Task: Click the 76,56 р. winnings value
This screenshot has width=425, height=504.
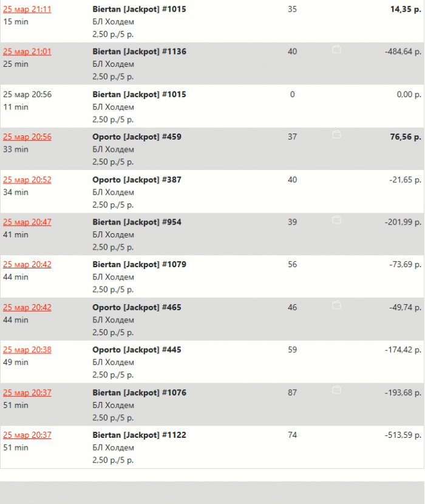Action: [406, 137]
